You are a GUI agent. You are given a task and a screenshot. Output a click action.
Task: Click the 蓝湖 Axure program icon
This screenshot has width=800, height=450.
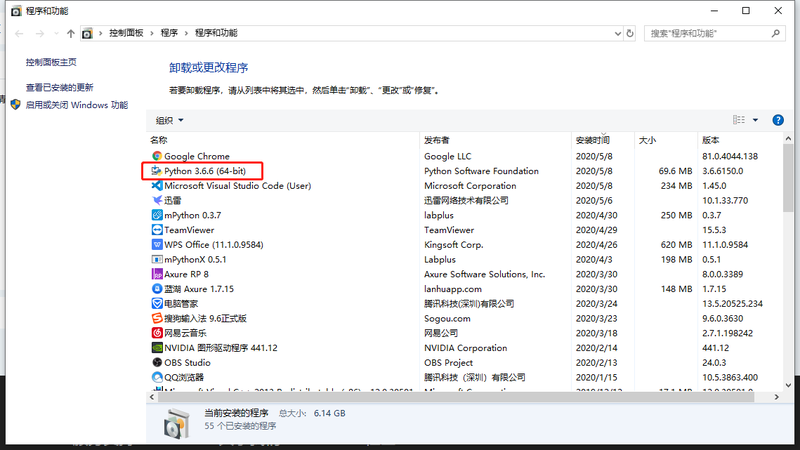pyautogui.click(x=157, y=289)
